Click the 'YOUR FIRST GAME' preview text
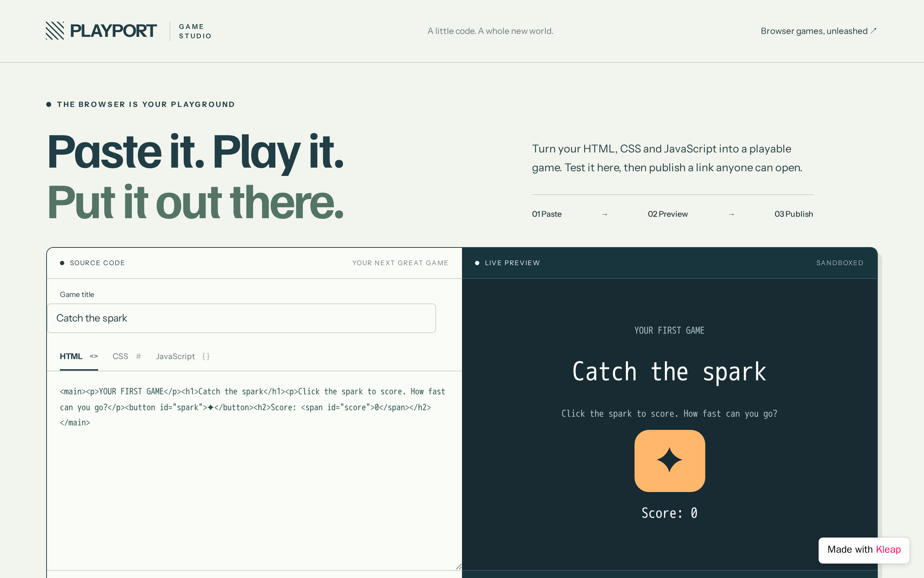The width and height of the screenshot is (924, 578). [669, 330]
